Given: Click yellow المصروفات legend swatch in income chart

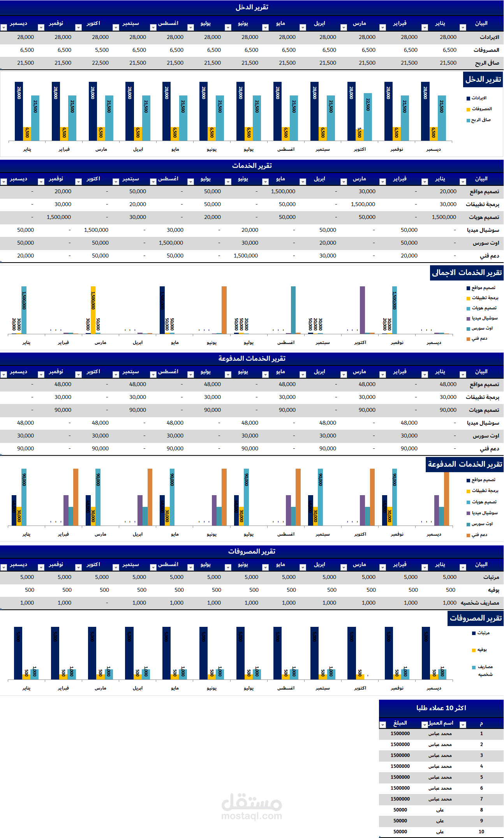Looking at the screenshot, I should pyautogui.click(x=469, y=109).
